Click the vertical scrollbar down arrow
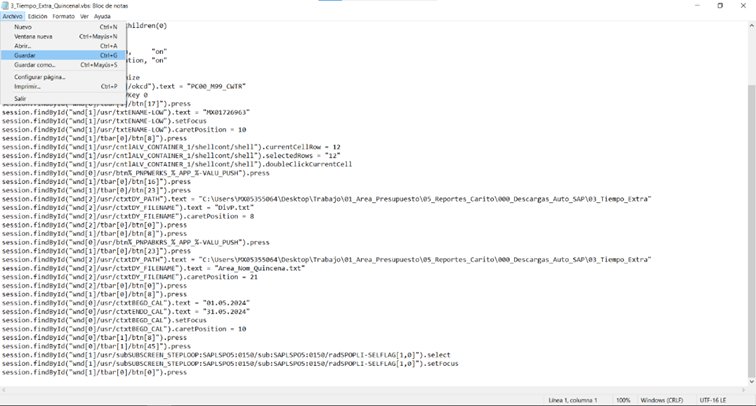This screenshot has width=756, height=406. [x=751, y=382]
